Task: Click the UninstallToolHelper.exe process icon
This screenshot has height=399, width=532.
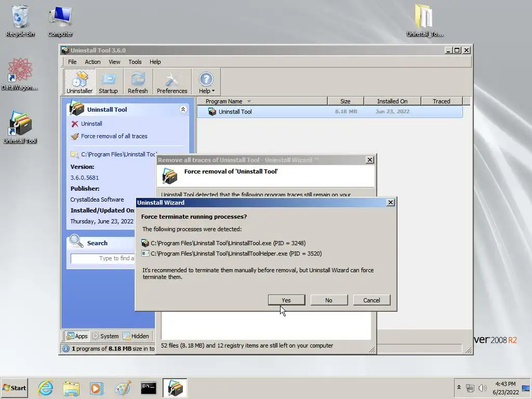Action: pyautogui.click(x=145, y=254)
